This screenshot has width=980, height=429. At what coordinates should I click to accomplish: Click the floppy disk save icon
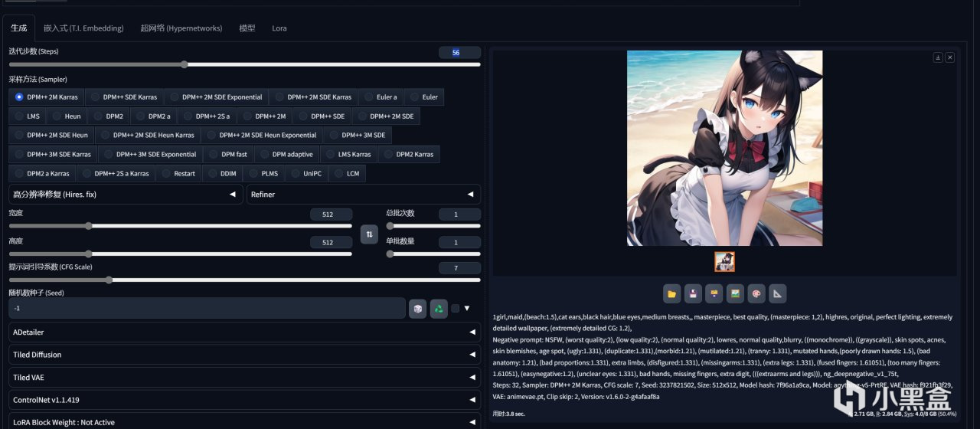pyautogui.click(x=693, y=293)
